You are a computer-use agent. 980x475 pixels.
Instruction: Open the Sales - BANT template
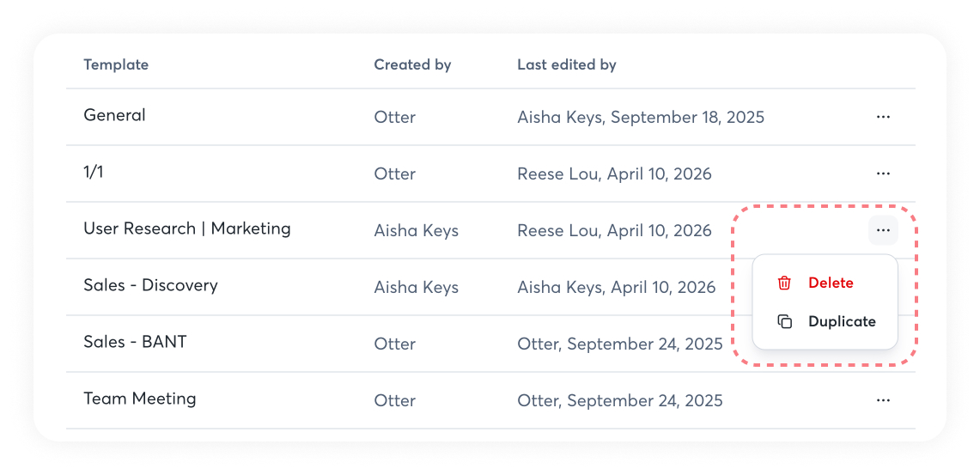[x=135, y=342]
